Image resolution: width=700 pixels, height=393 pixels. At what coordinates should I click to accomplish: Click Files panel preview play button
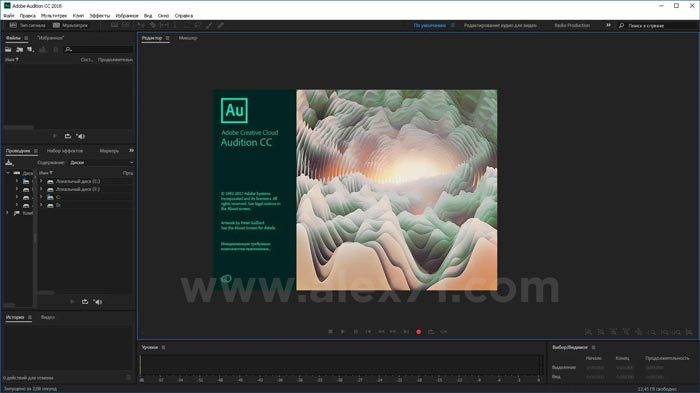(x=55, y=136)
